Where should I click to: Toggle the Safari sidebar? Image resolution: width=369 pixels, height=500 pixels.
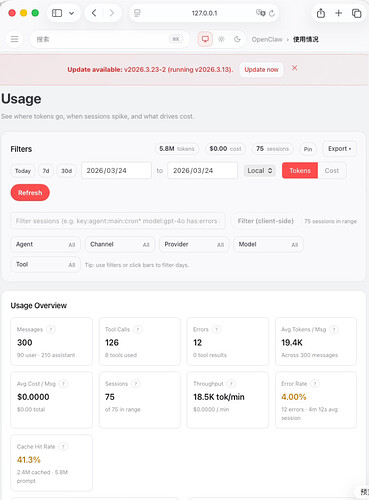tap(57, 13)
